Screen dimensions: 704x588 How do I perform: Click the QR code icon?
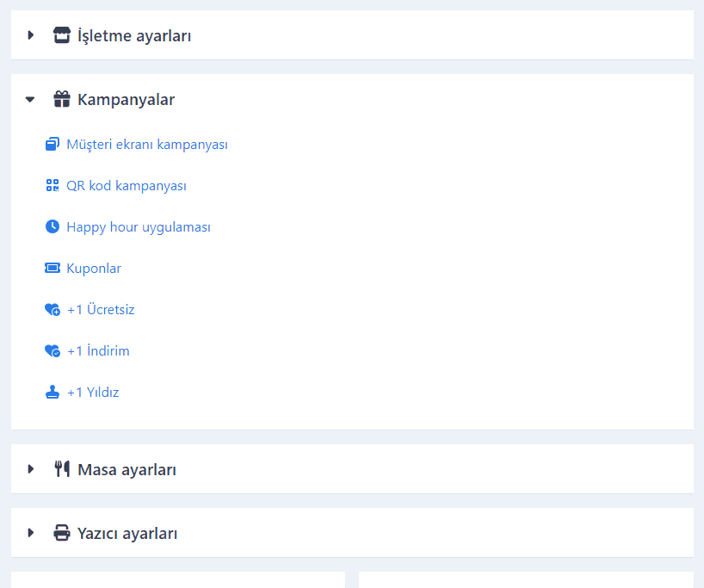(52, 185)
